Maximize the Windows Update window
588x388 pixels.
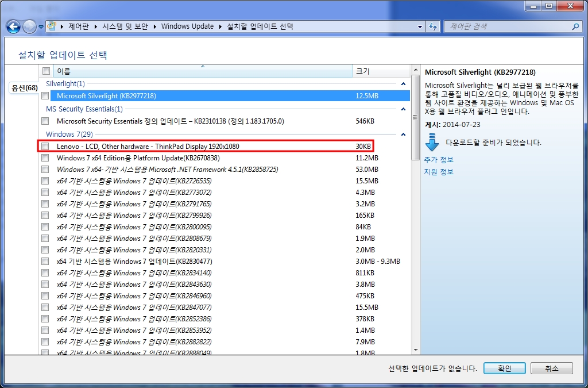tap(549, 6)
